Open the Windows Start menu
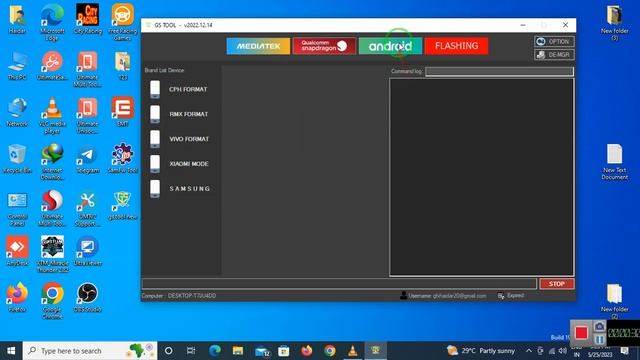The image size is (640, 360). [x=11, y=351]
